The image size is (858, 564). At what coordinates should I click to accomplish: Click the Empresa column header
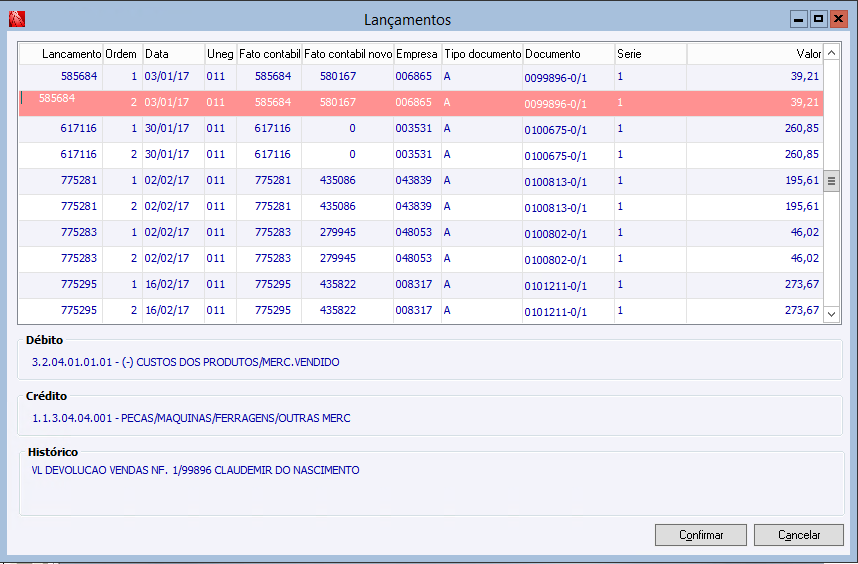click(x=418, y=54)
